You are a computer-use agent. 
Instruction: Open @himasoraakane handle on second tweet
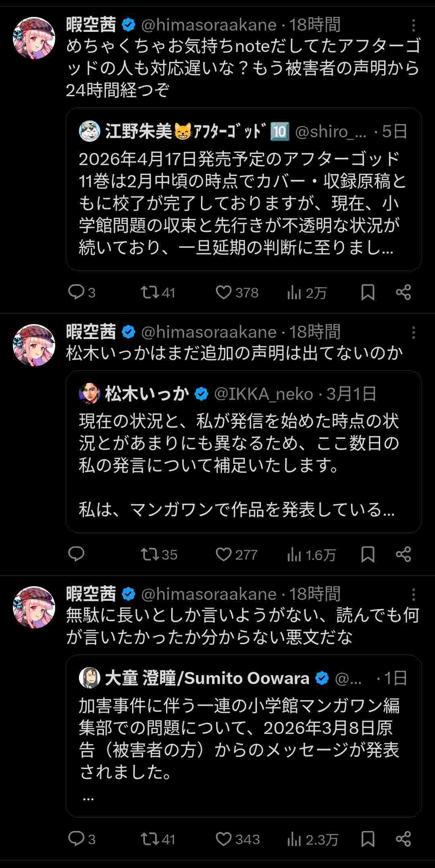tap(209, 332)
